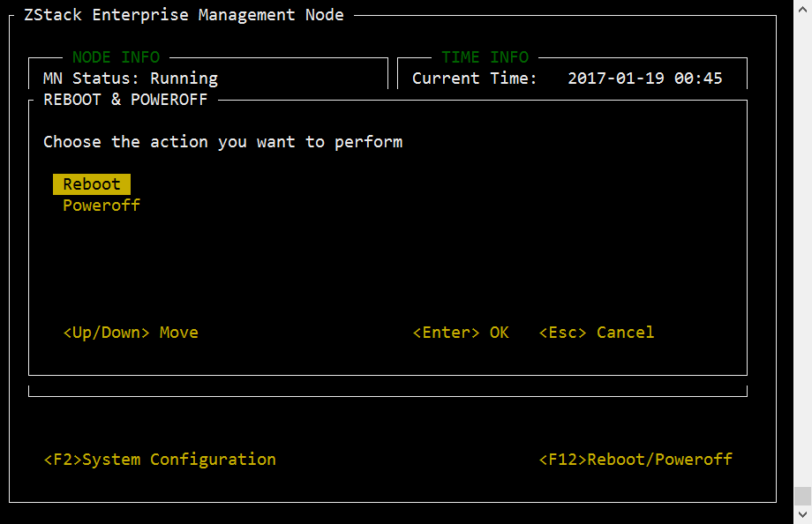Click the vertical scrollbar thumb
The width and height of the screenshot is (812, 524).
[802, 496]
